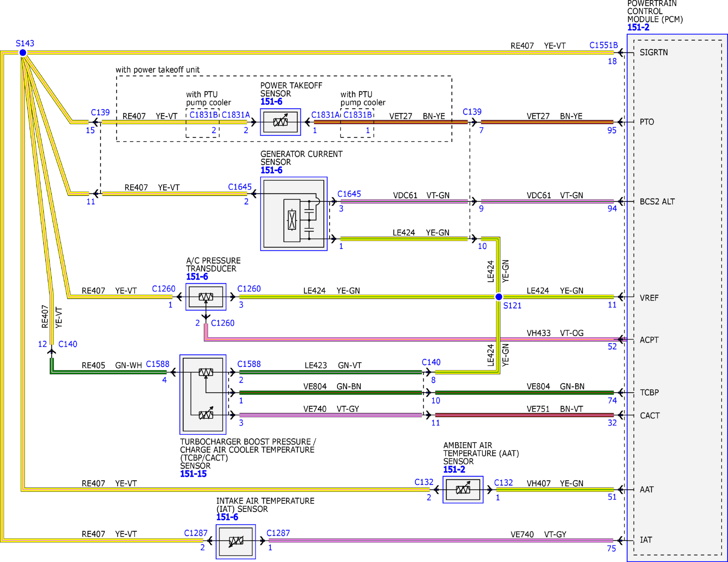Select the C1551B connector label
This screenshot has width=728, height=562.
pyautogui.click(x=604, y=45)
